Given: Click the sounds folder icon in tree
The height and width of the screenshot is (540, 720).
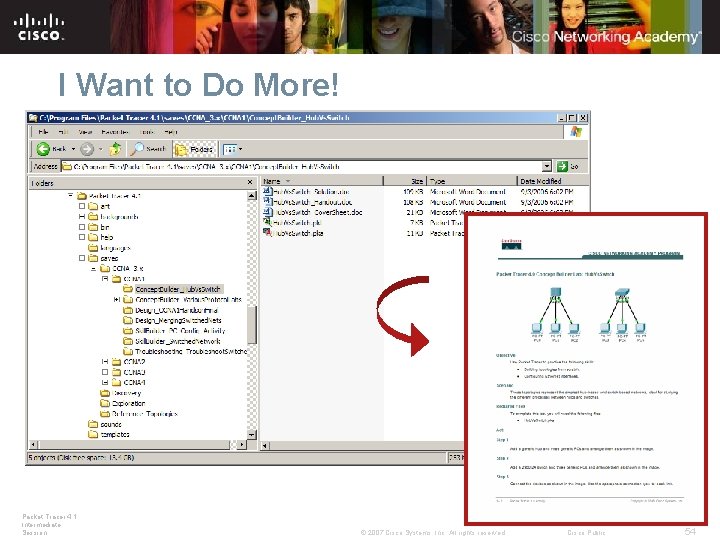Looking at the screenshot, I should coord(93,424).
